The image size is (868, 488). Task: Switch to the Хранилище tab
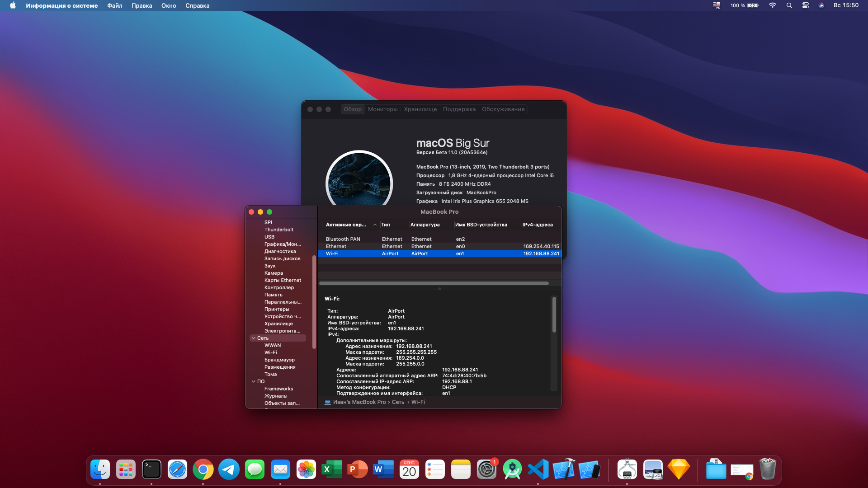pyautogui.click(x=420, y=109)
